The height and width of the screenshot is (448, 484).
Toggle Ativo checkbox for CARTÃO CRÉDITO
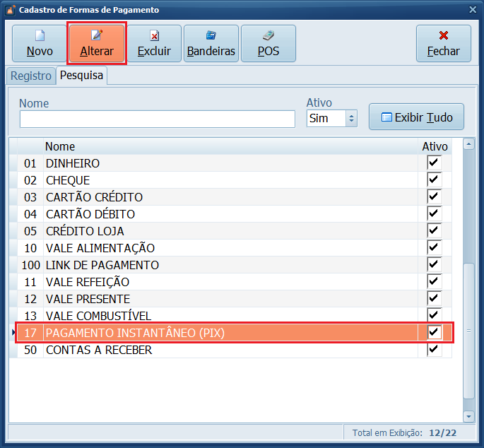click(x=434, y=197)
